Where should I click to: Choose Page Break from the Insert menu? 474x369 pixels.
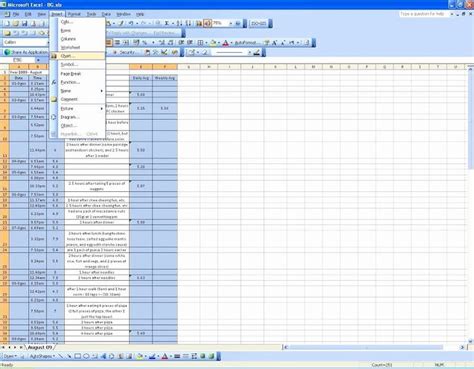(77, 73)
